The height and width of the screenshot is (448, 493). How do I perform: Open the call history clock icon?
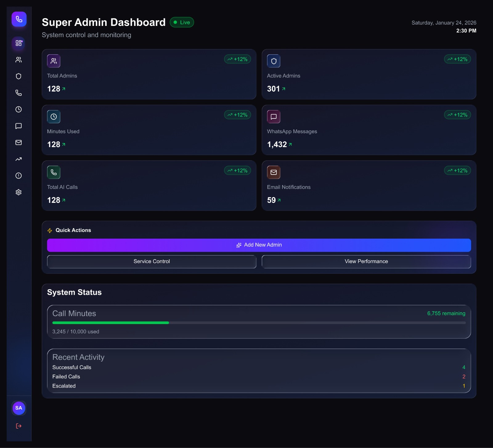[18, 109]
